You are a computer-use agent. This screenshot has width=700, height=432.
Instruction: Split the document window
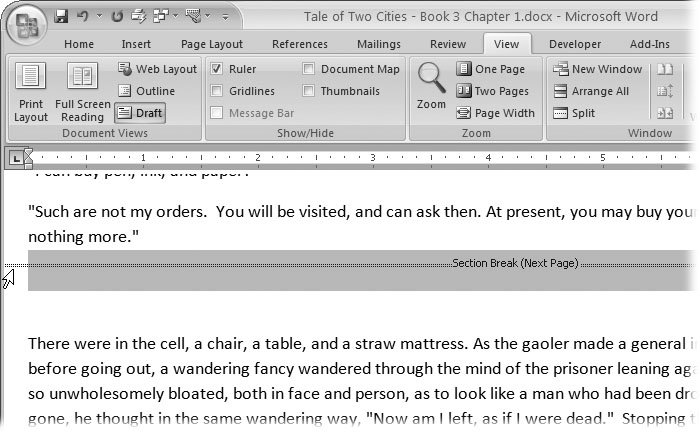574,113
